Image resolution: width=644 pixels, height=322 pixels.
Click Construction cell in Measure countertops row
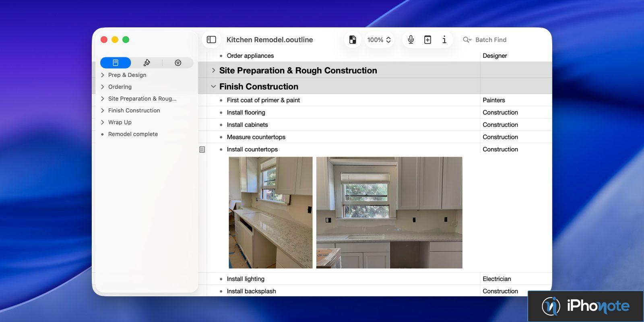(500, 137)
